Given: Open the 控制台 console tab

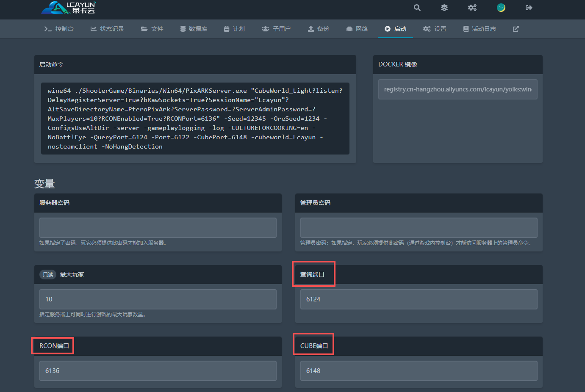Looking at the screenshot, I should click(59, 29).
